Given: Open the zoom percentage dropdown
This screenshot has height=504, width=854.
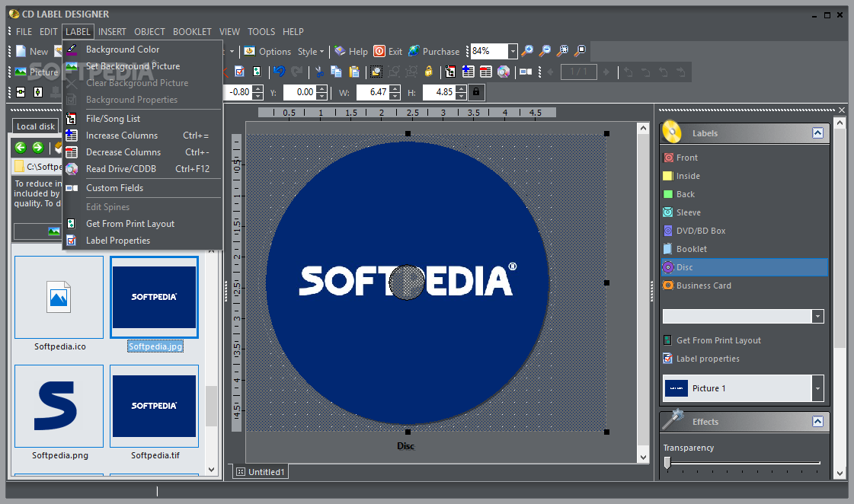Looking at the screenshot, I should click(512, 51).
